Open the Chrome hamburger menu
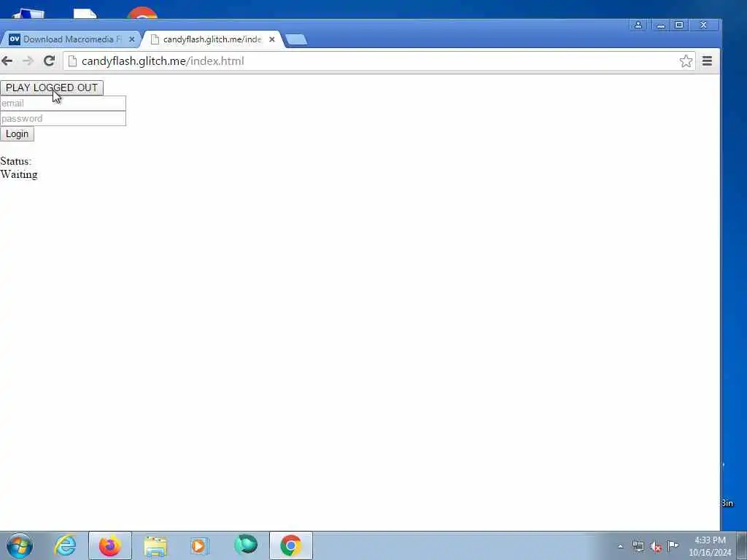Viewport: 747px width, 560px height. [x=707, y=61]
